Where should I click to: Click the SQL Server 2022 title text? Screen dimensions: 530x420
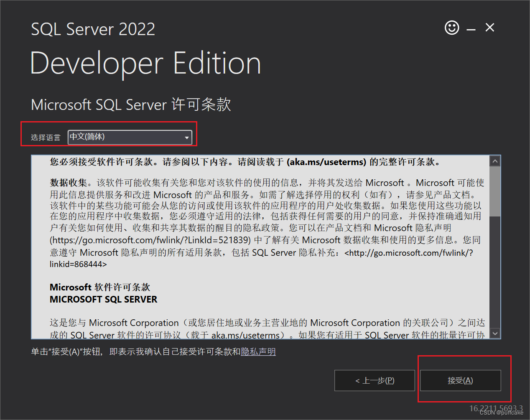pyautogui.click(x=93, y=29)
